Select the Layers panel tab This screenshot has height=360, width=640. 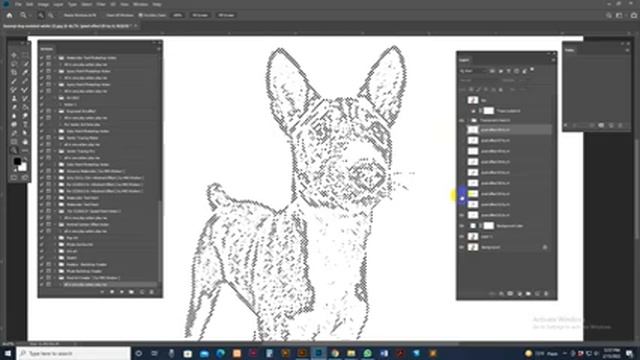tap(464, 60)
